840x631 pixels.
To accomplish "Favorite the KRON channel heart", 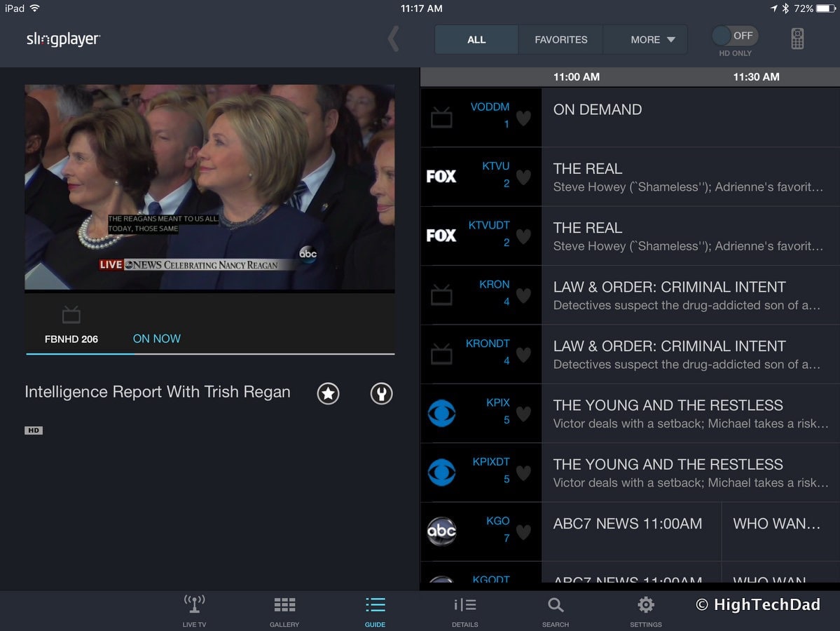I will pos(523,295).
